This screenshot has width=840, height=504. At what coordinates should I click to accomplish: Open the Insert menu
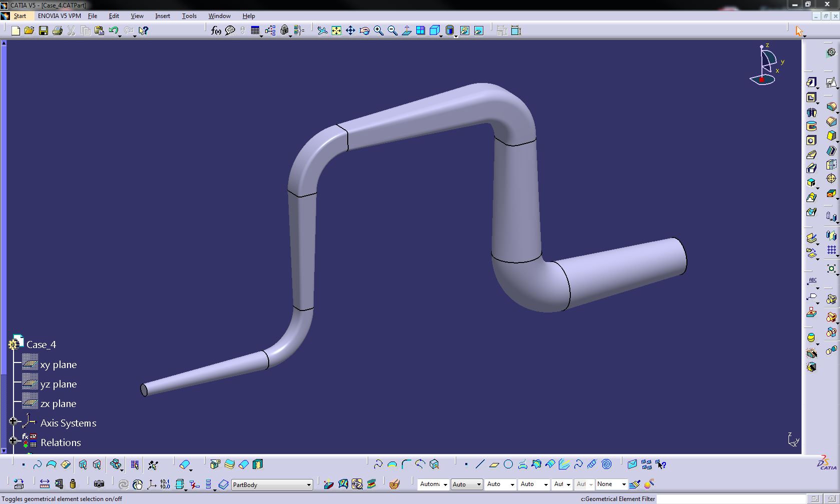click(163, 16)
